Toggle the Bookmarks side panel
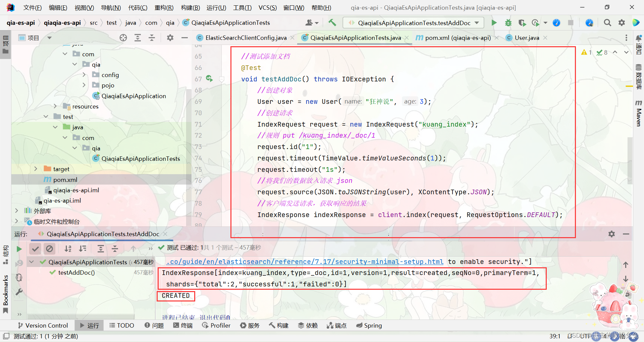The image size is (644, 342). tap(5, 294)
